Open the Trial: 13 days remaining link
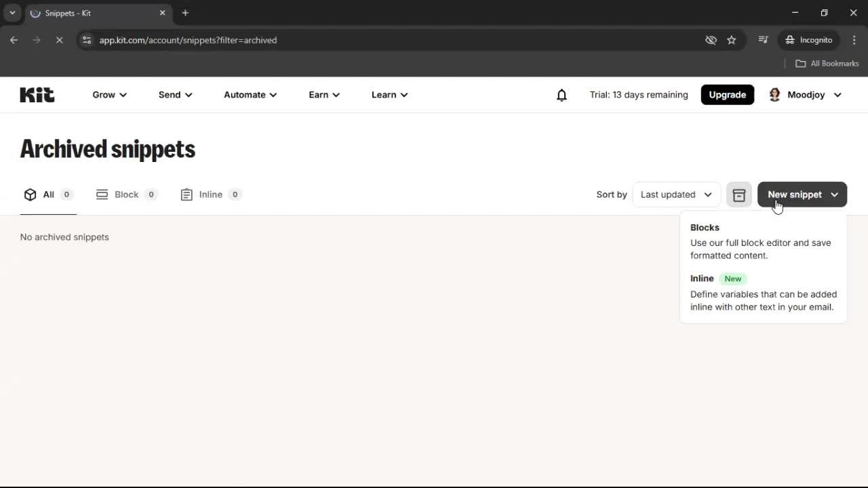The width and height of the screenshot is (868, 488). [x=638, y=94]
